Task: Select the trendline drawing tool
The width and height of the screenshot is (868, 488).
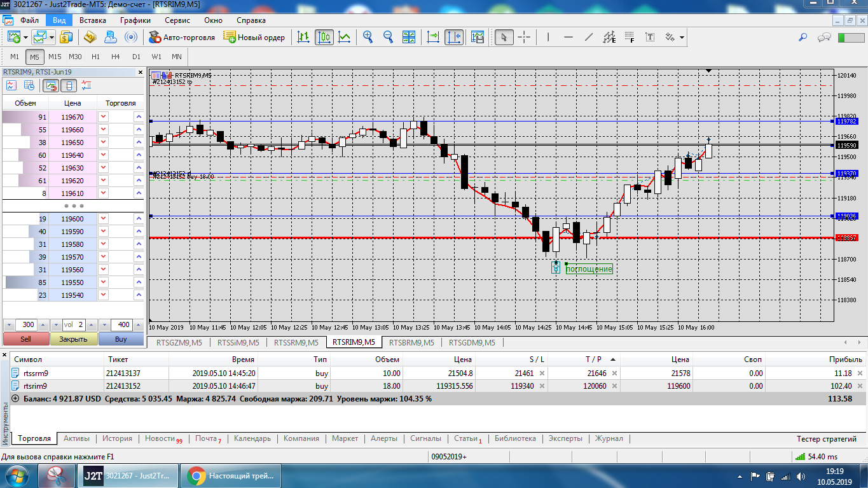Action: coord(589,37)
